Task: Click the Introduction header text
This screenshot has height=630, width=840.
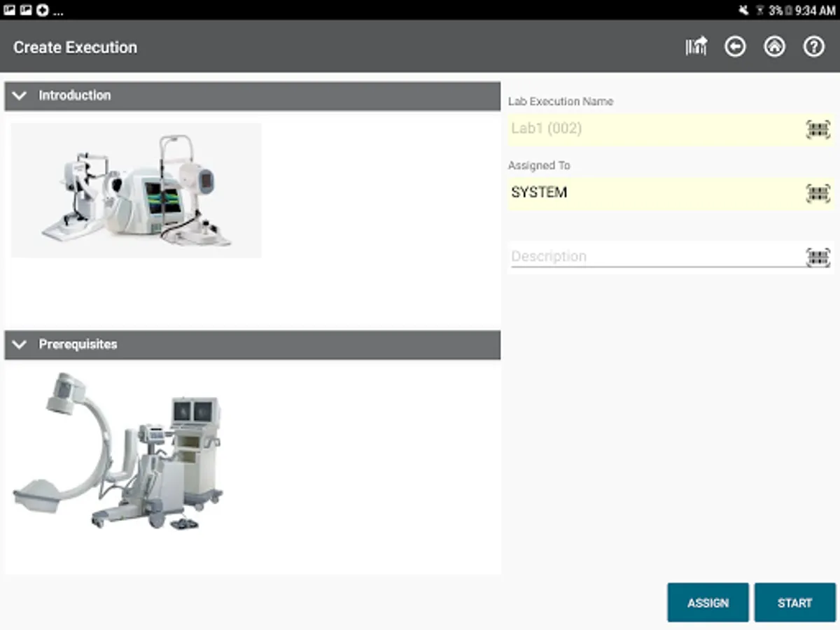Action: point(74,95)
